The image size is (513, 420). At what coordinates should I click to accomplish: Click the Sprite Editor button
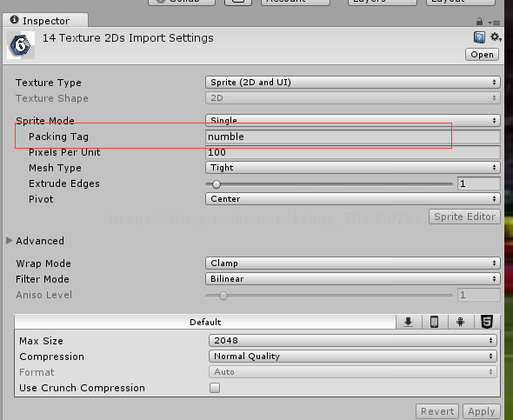click(464, 217)
